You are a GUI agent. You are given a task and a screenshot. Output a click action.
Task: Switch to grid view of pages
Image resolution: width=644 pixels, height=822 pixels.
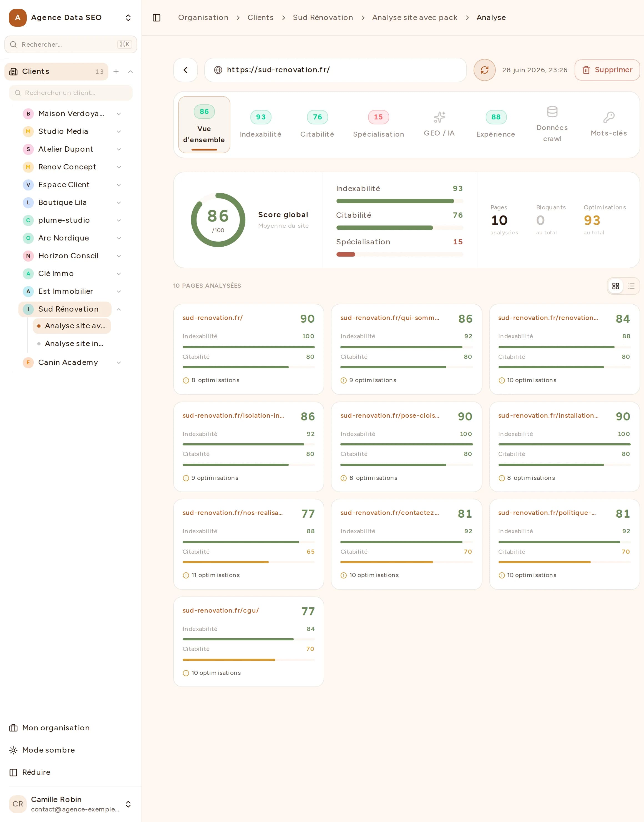[x=616, y=286]
